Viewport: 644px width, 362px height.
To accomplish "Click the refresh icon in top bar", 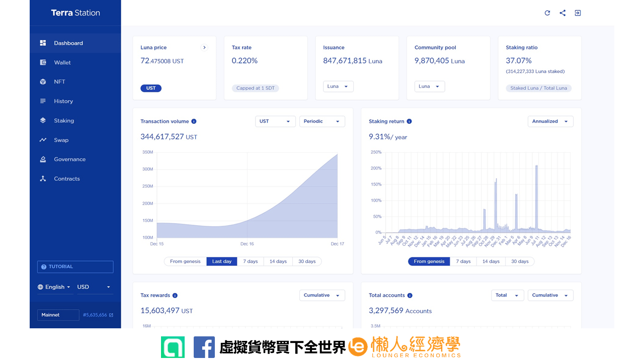I will click(547, 13).
